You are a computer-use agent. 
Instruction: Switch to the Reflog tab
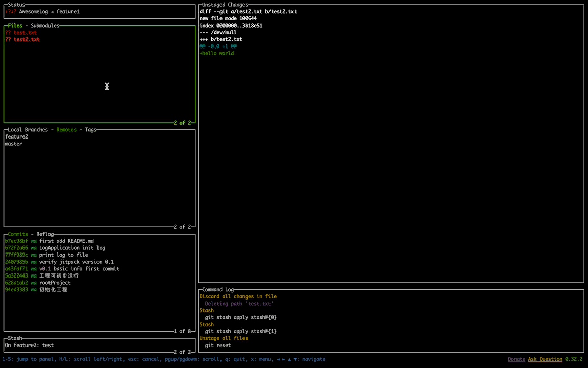click(x=45, y=234)
